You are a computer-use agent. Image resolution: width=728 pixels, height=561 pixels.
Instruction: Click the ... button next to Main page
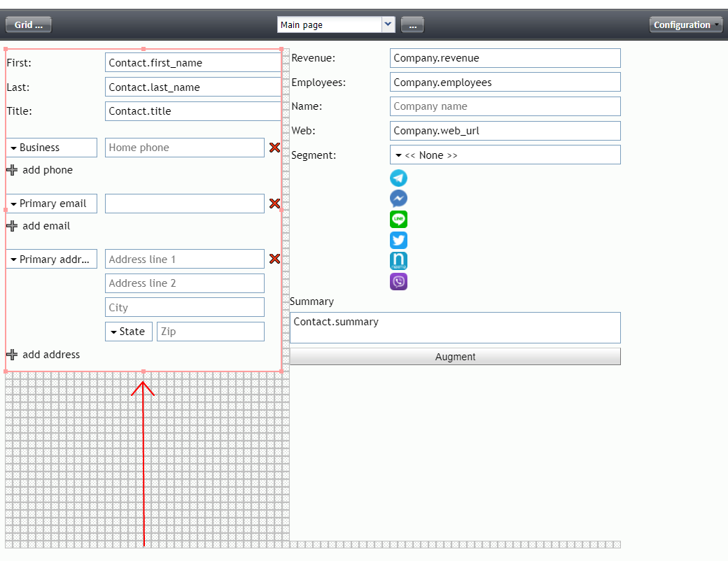click(x=412, y=24)
